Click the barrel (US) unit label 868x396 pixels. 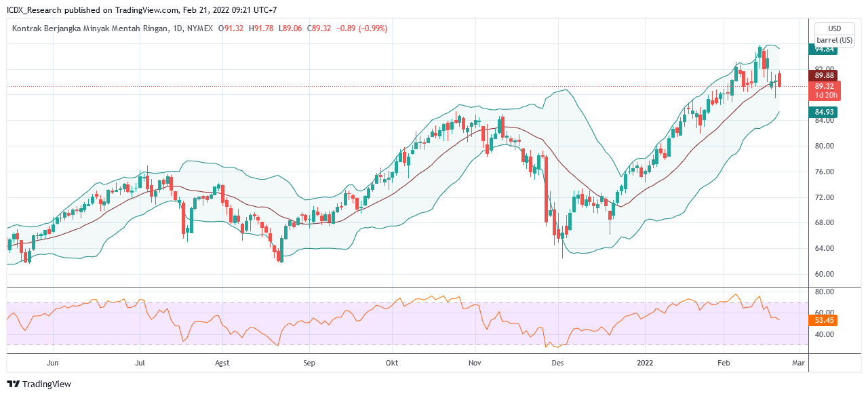coord(834,40)
